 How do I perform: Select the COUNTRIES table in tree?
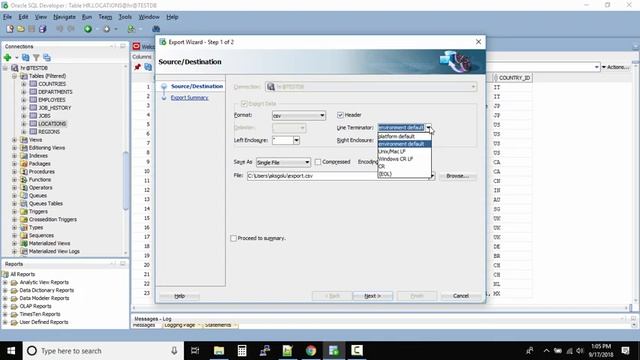52,84
